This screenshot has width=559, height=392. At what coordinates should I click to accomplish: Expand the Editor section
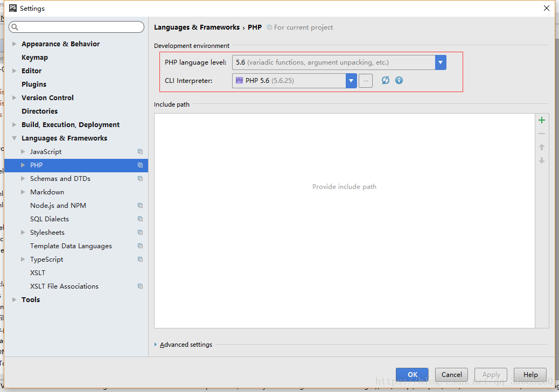click(14, 71)
